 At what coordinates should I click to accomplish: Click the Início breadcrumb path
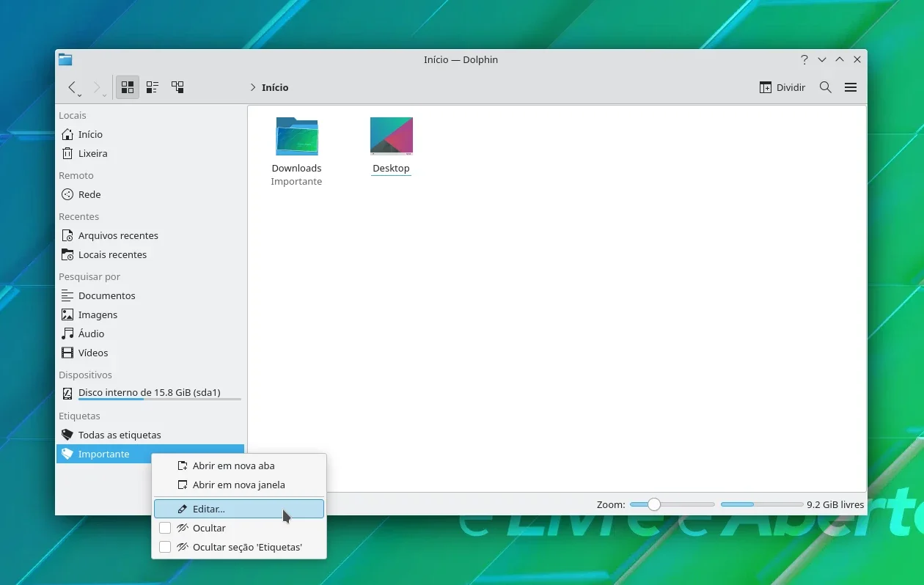(x=275, y=87)
